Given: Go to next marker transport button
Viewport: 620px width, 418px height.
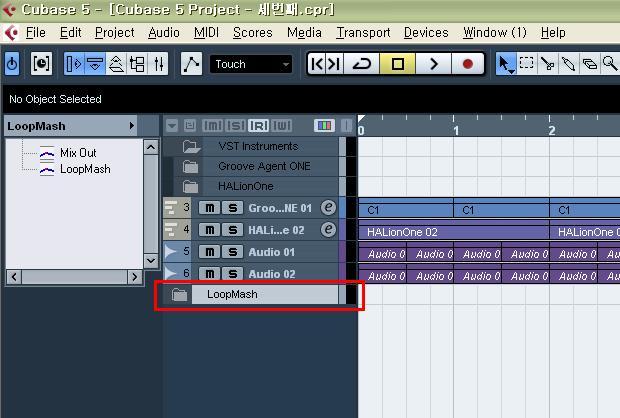Looking at the screenshot, I should 334,63.
